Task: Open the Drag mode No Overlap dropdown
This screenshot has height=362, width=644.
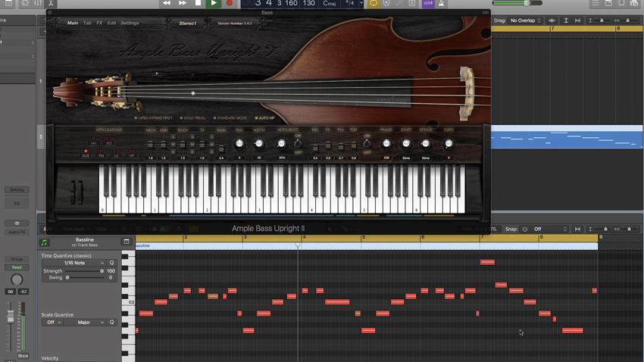Action: point(526,20)
